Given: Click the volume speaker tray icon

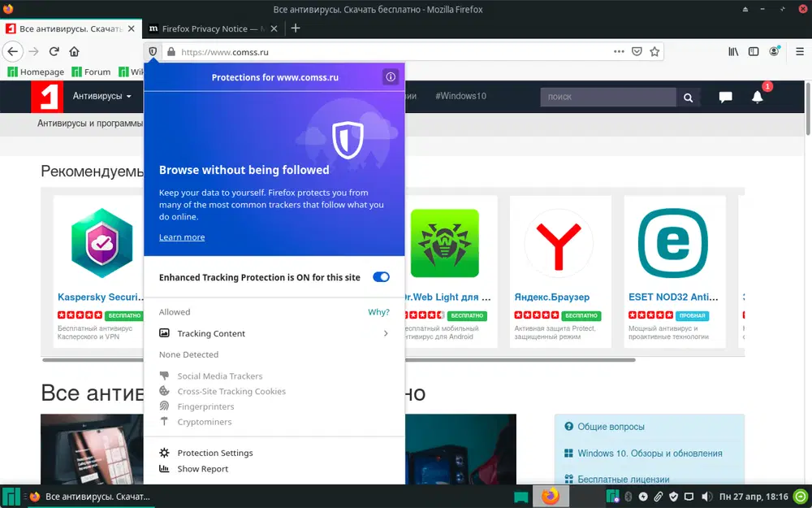Looking at the screenshot, I should pyautogui.click(x=706, y=497).
